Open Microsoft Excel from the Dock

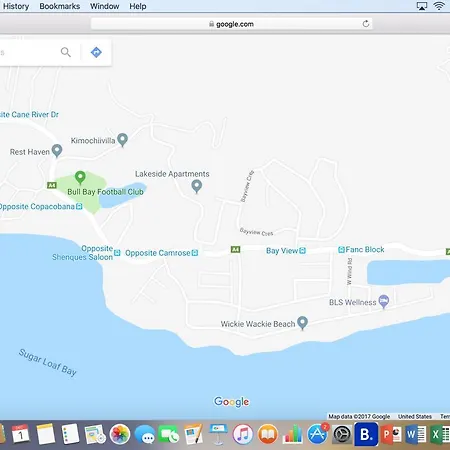pos(440,434)
